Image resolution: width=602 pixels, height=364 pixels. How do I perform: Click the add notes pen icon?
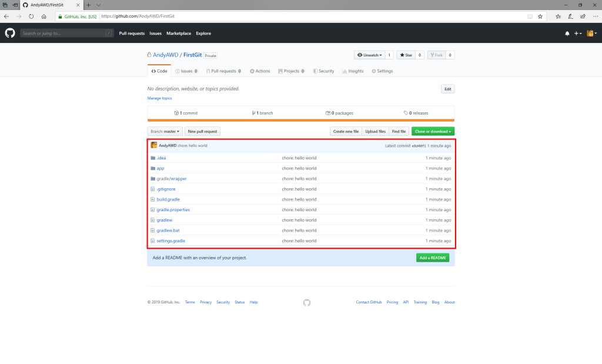coord(570,16)
